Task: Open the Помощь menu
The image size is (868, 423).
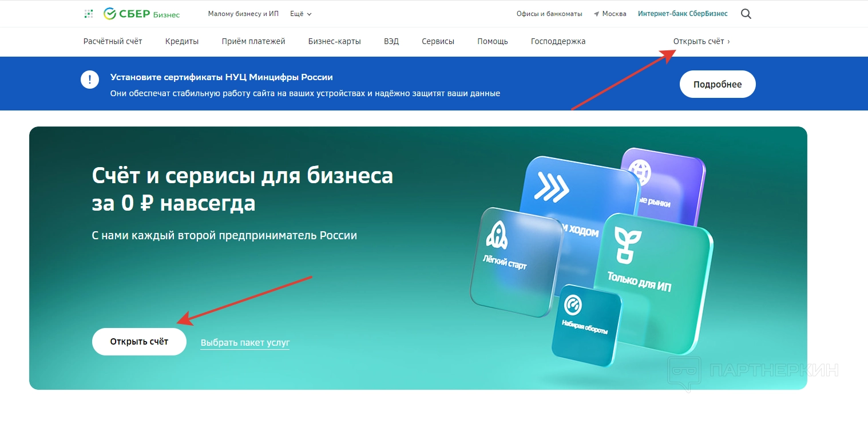Action: click(493, 41)
